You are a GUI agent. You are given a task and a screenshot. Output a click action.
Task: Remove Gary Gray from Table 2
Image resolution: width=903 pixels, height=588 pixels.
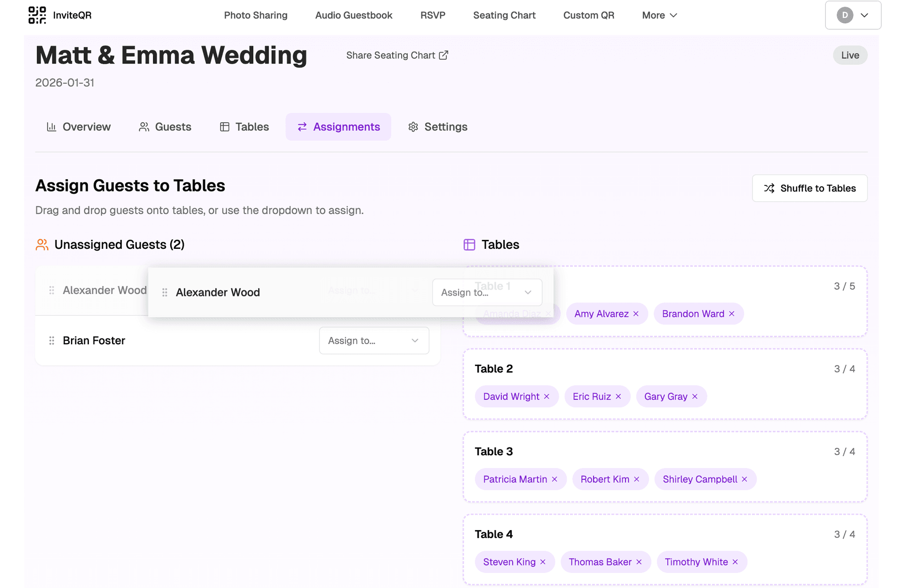695,396
